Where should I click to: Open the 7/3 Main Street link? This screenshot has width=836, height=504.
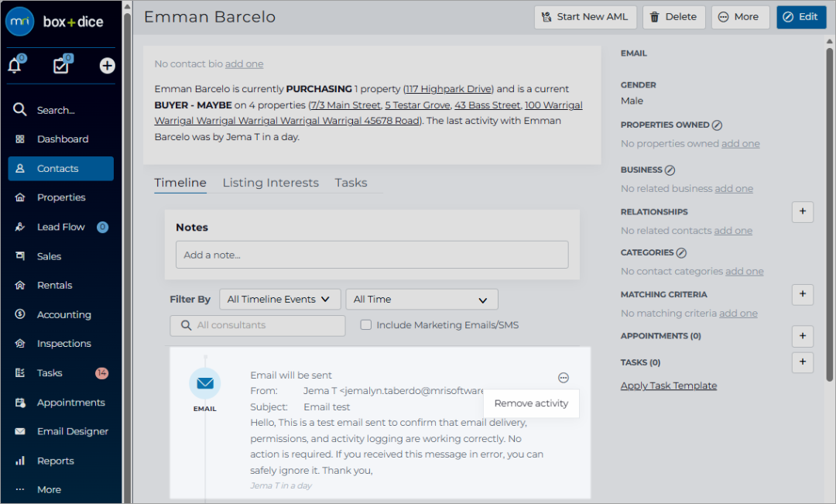click(x=346, y=105)
